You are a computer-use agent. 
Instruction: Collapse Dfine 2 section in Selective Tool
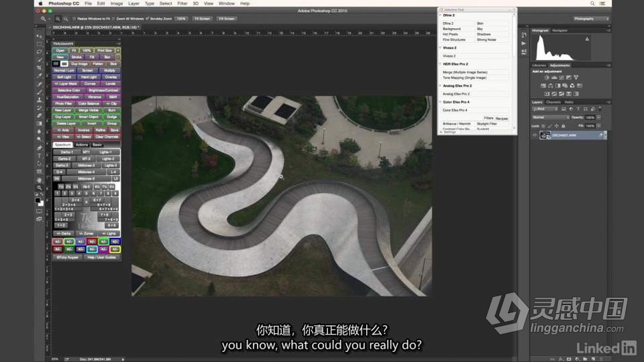pos(440,15)
